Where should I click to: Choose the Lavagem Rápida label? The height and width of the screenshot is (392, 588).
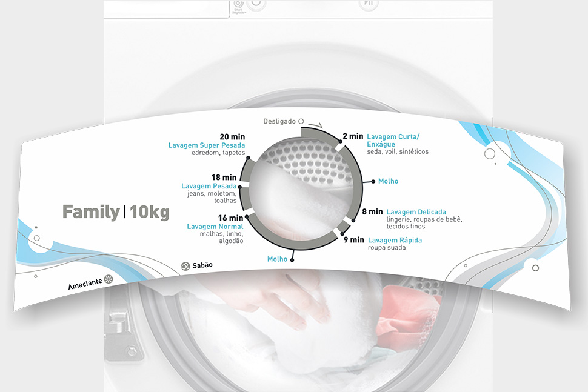coord(395,240)
